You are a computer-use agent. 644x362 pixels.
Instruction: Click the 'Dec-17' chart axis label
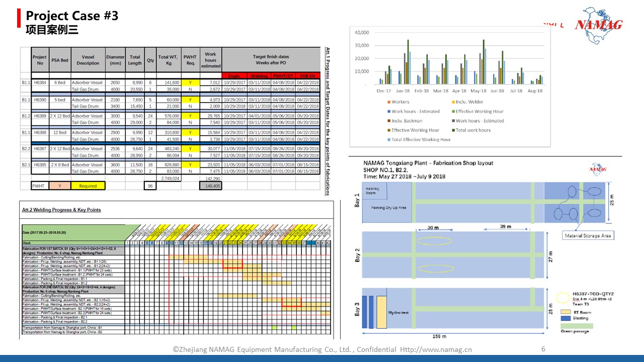(x=384, y=91)
